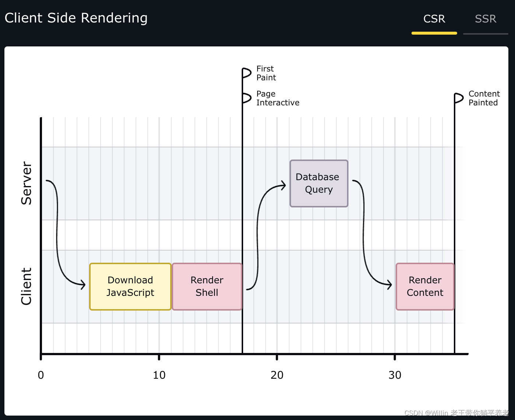Select the Download JavaScript block
The height and width of the screenshot is (420, 515).
coord(130,286)
